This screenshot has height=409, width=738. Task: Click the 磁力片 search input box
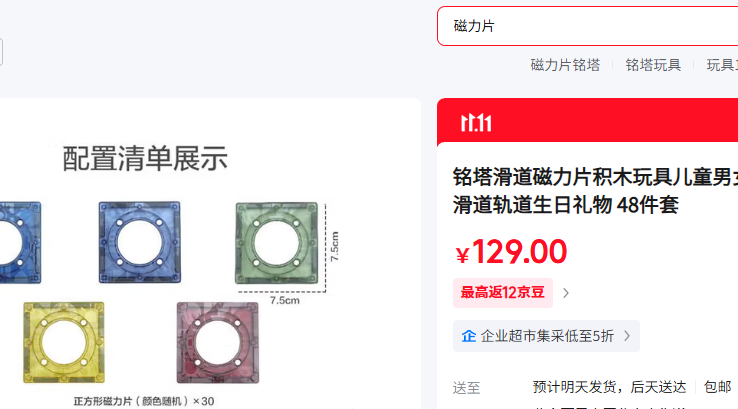pos(587,26)
